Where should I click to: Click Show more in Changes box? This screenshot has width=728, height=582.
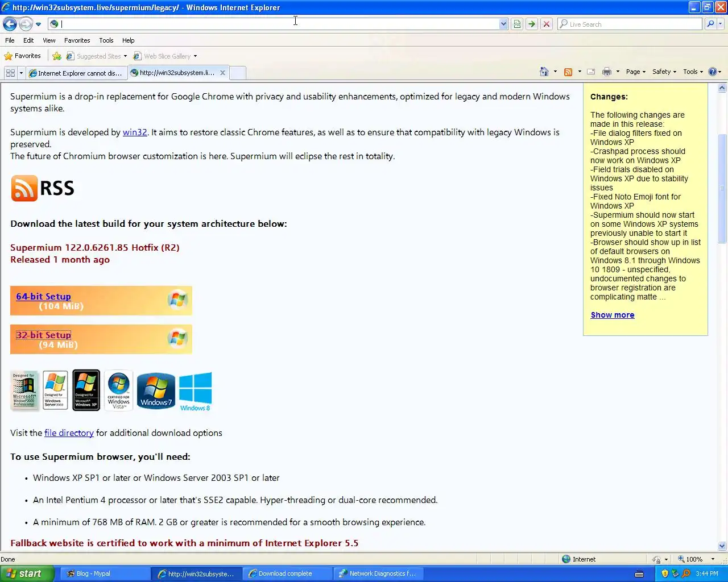tap(613, 315)
